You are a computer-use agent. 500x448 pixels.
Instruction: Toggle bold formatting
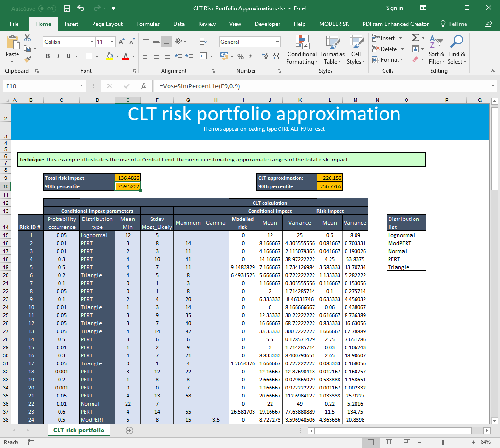click(x=47, y=56)
